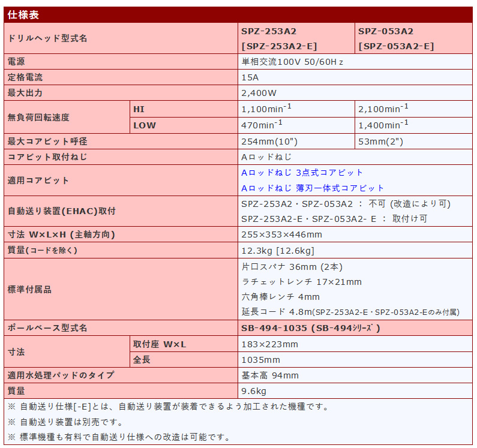
Task: Open the Aロッドねじ 3点式コアビット link
Action: [x=302, y=173]
